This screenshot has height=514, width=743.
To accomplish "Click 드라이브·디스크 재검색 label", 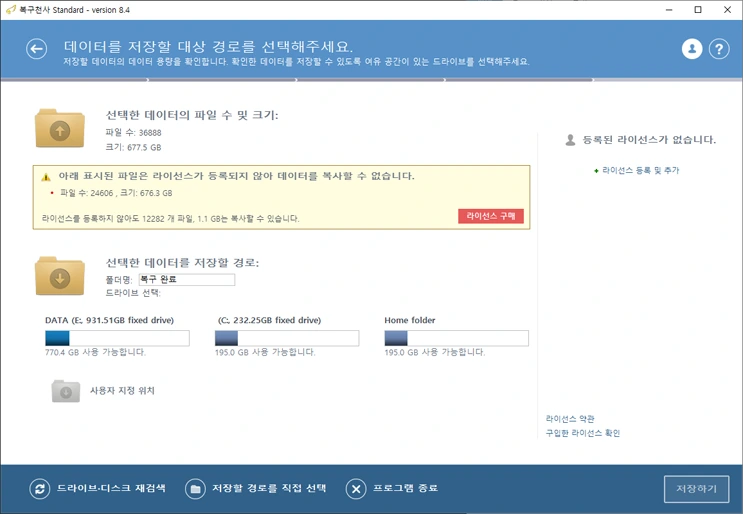I will [x=111, y=488].
